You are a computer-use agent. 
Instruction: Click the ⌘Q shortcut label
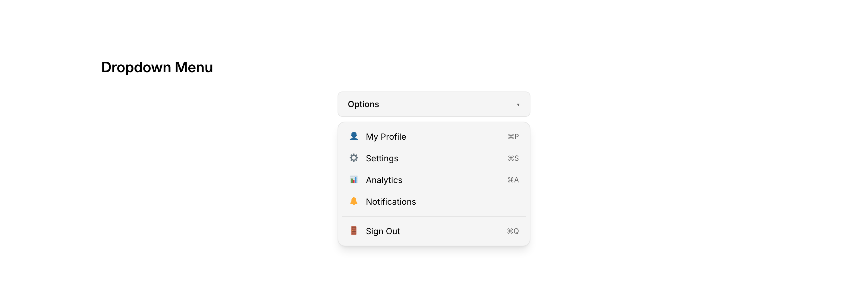(512, 231)
